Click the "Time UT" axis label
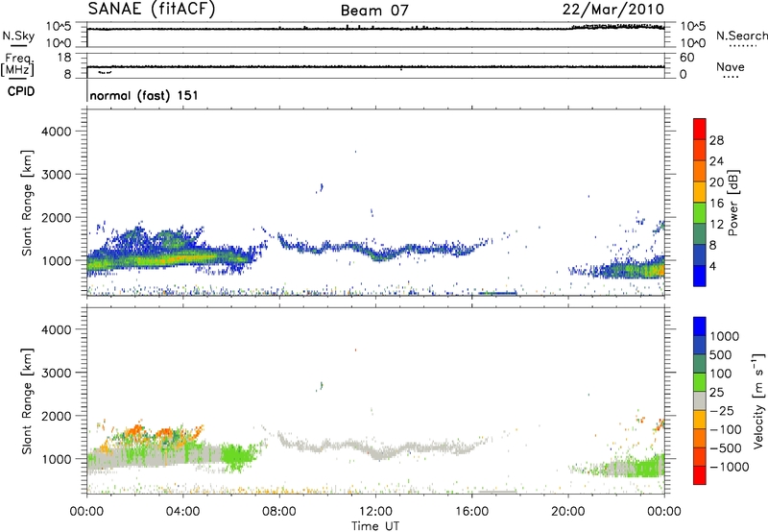 coord(375,526)
